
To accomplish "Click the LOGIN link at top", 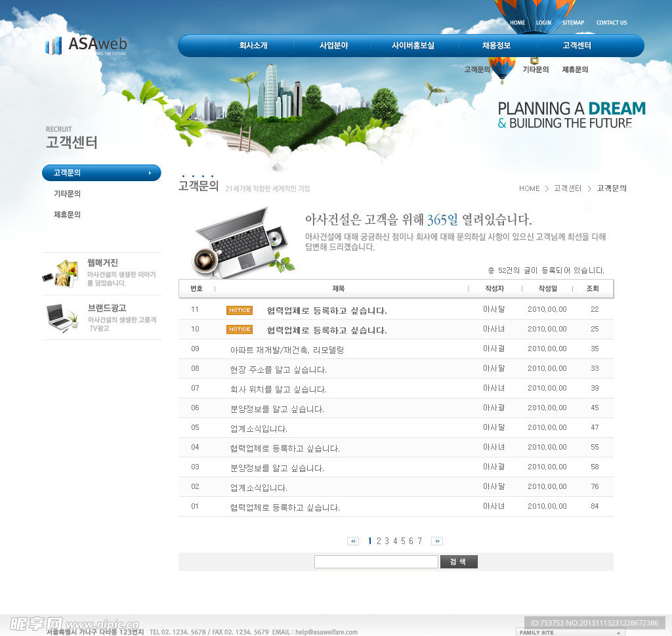I will coord(543,23).
